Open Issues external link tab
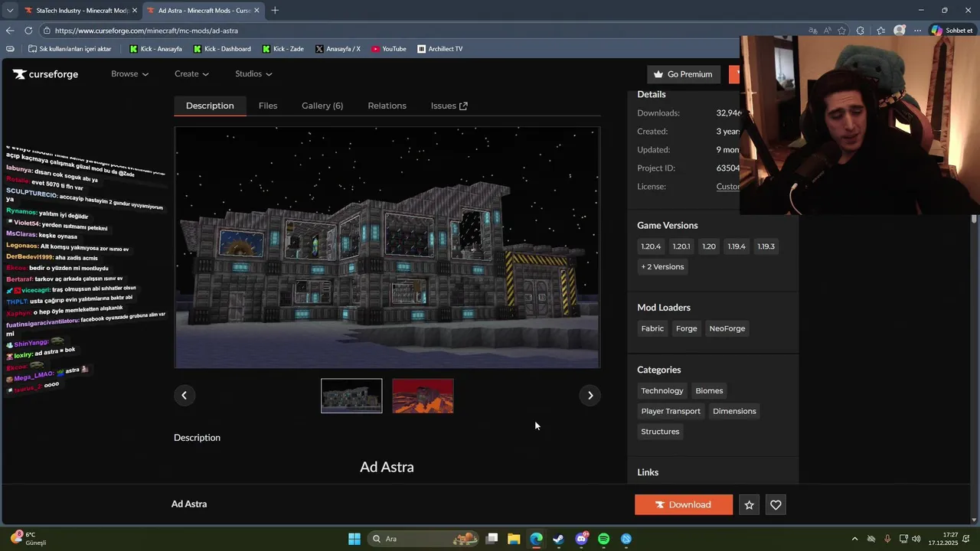The height and width of the screenshot is (551, 980). coord(449,106)
